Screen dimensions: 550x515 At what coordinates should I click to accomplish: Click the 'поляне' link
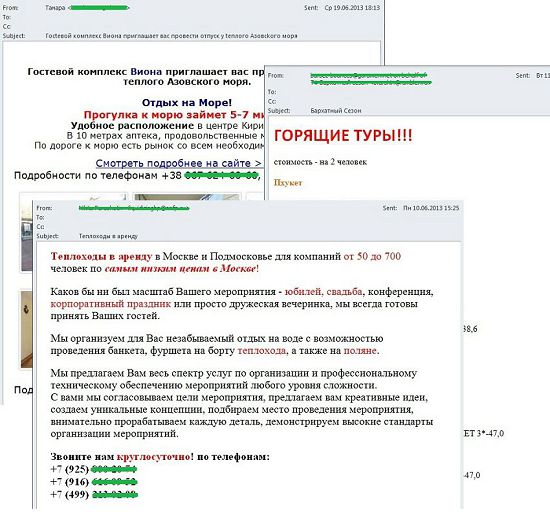360,350
